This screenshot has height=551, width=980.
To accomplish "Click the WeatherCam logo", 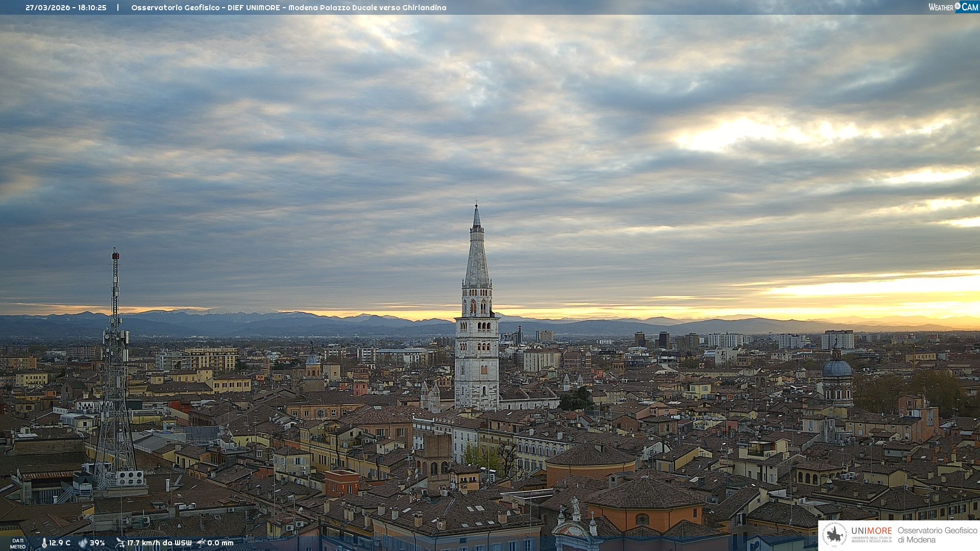I will 953,7.
